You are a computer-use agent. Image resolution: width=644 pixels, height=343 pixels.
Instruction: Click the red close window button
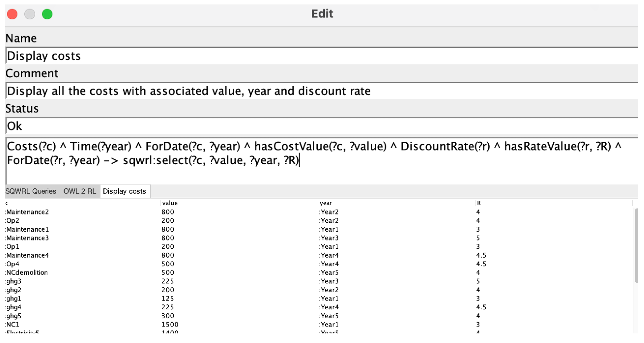(12, 14)
